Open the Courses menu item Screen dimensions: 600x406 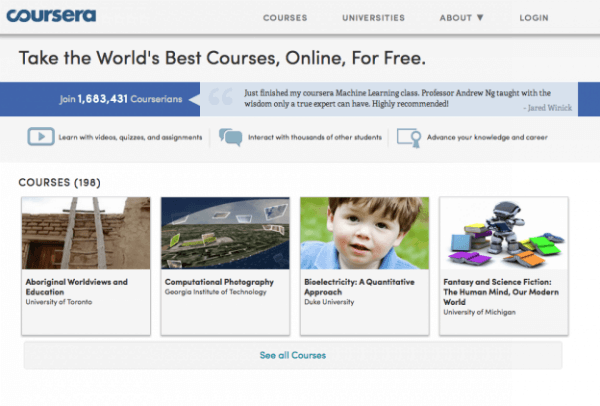coord(285,18)
